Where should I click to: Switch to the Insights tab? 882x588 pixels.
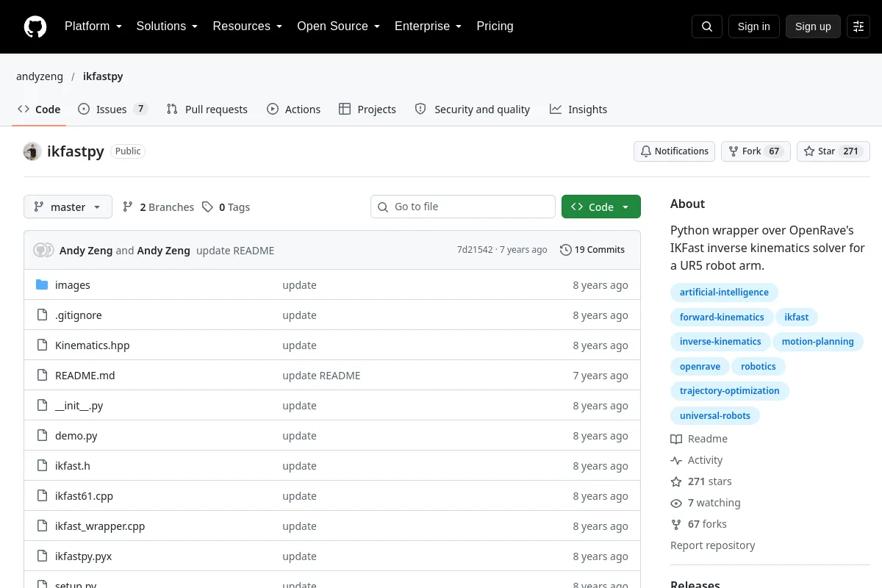coord(578,110)
